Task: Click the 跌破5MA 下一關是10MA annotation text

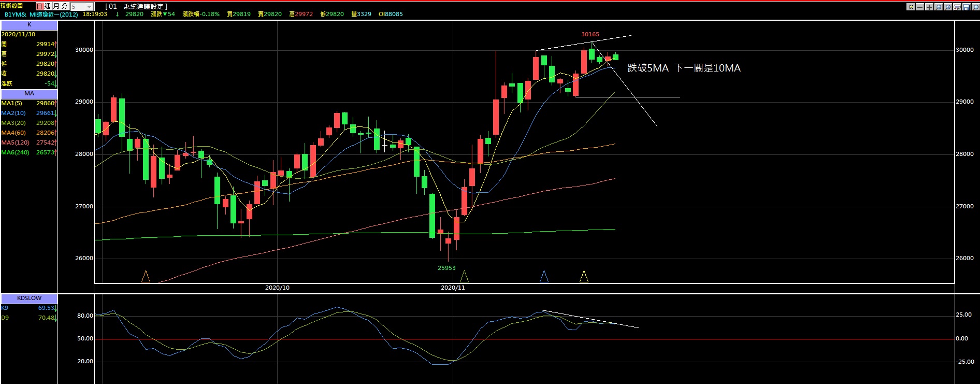Action: [684, 68]
